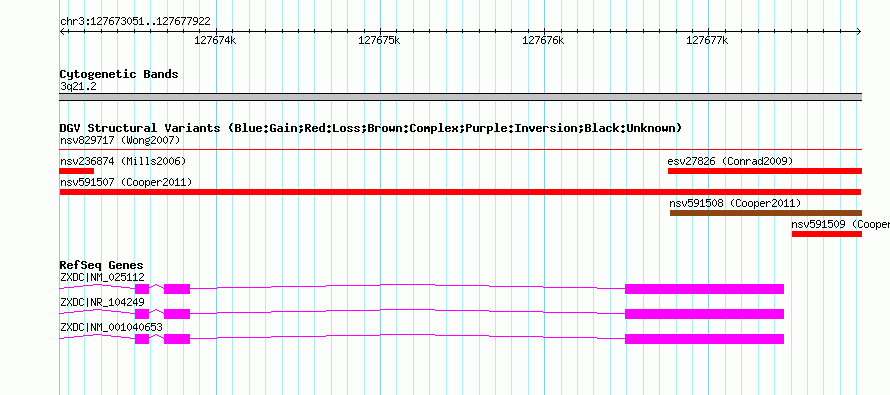Open the Cytogenetic Bands track title
The image size is (890, 395).
[x=119, y=74]
